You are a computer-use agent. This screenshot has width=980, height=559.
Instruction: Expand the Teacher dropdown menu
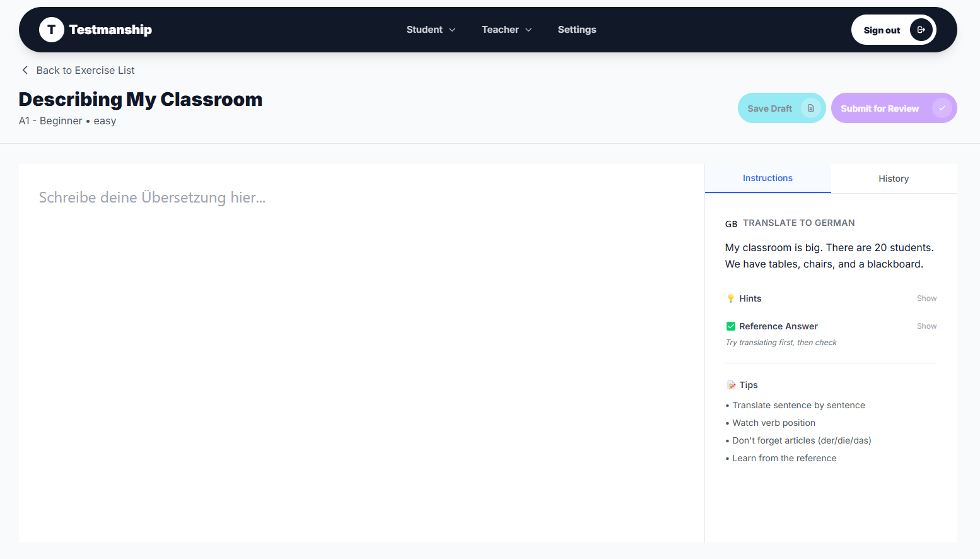506,30
